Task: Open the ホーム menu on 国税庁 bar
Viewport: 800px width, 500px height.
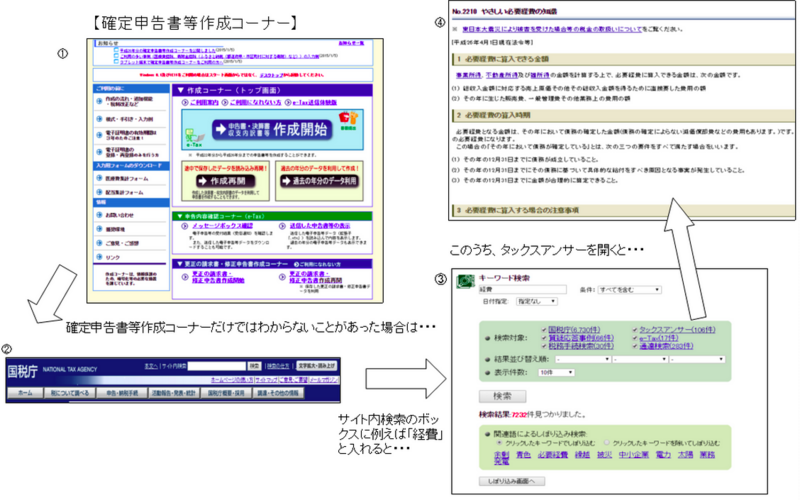Action: coord(25,393)
